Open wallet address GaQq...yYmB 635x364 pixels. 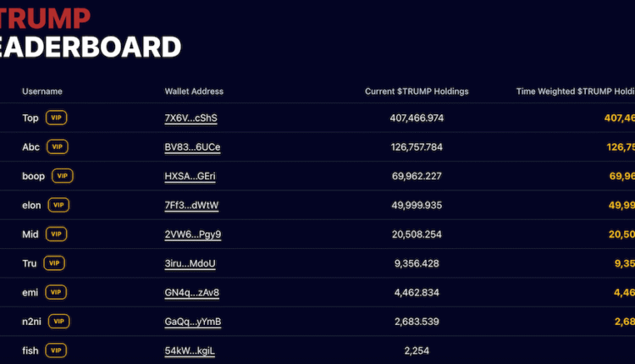(x=192, y=322)
